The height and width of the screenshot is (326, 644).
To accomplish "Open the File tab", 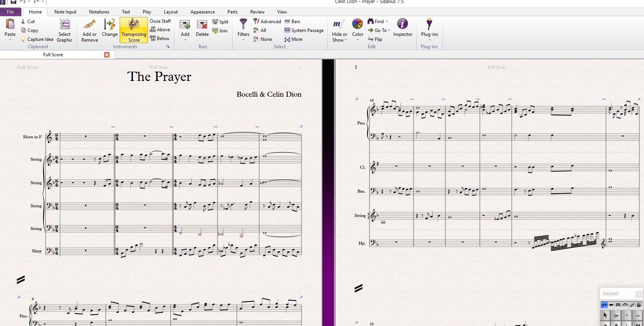I will pos(10,12).
